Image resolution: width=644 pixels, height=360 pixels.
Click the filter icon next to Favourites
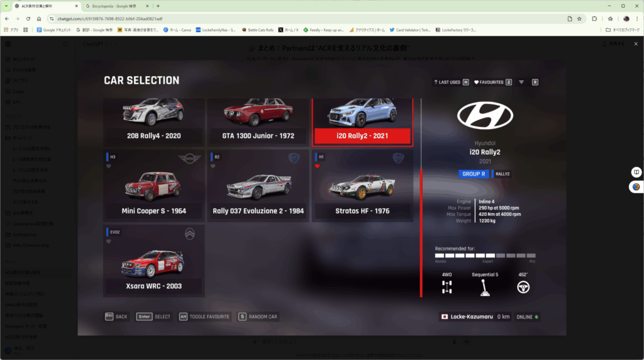[x=521, y=82]
